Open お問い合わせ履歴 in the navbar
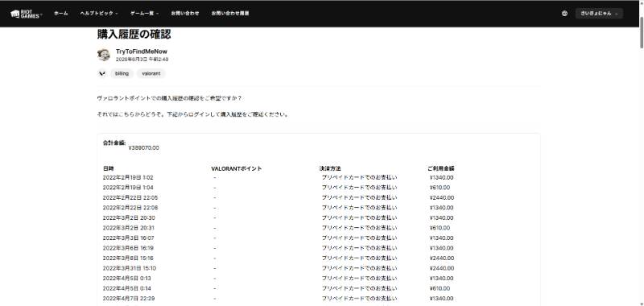This screenshot has width=644, height=306. 230,13
